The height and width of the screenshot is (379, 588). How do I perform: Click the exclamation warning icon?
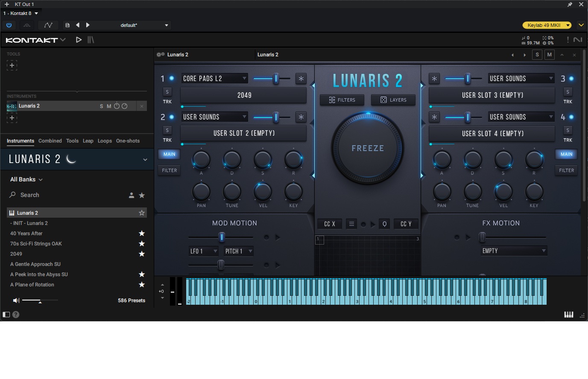(568, 40)
